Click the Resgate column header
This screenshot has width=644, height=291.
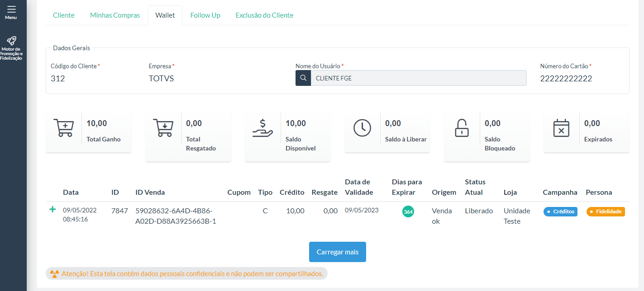point(324,192)
